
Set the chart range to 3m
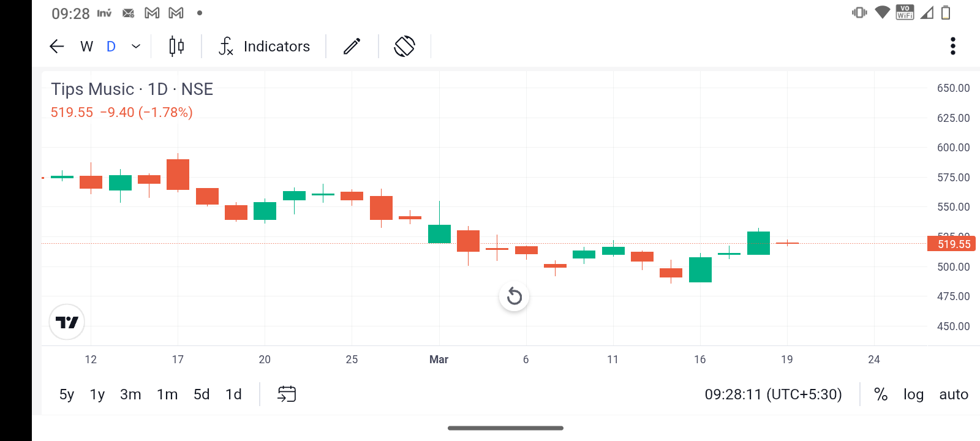pyautogui.click(x=130, y=394)
